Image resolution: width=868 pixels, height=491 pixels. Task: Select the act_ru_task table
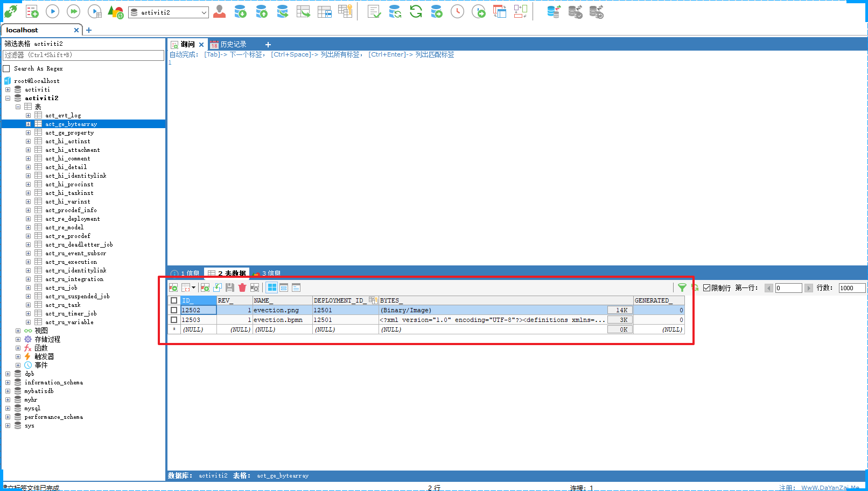pos(63,305)
